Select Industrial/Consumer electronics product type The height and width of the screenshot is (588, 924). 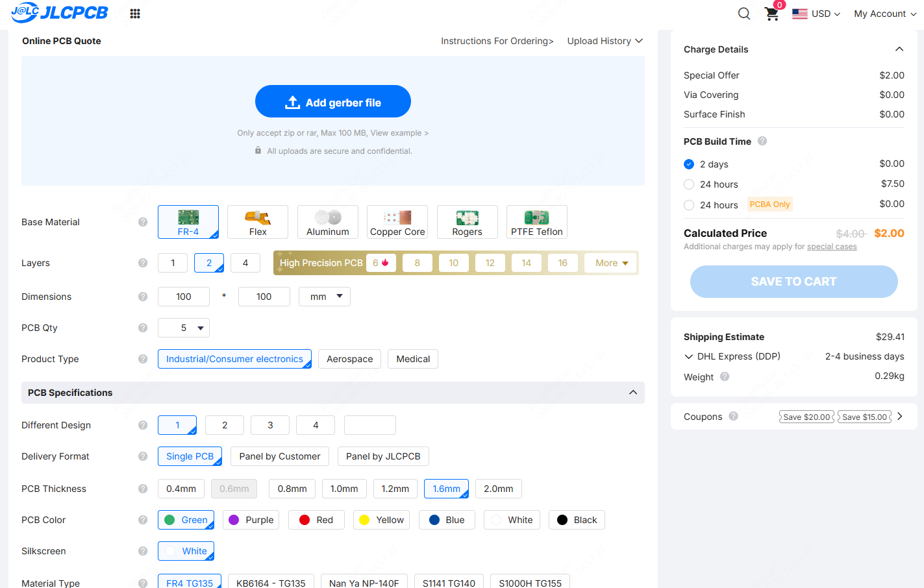tap(234, 359)
